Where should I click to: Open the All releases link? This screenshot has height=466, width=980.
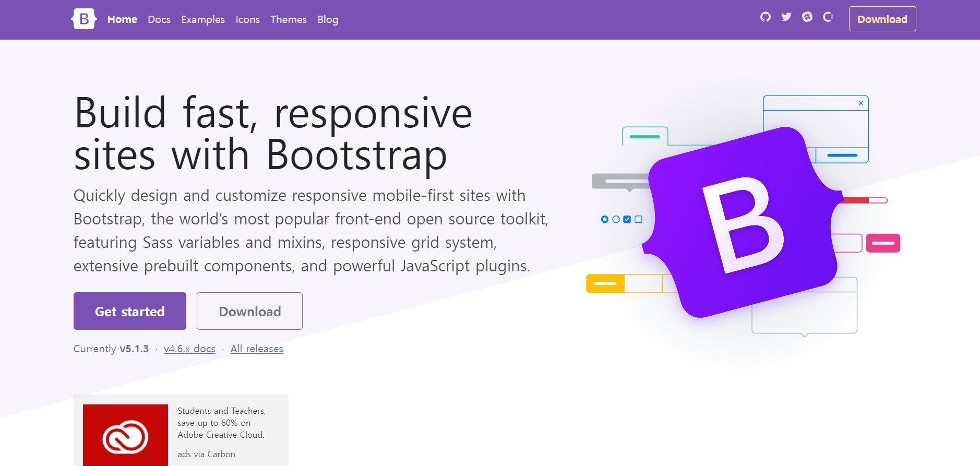click(257, 349)
